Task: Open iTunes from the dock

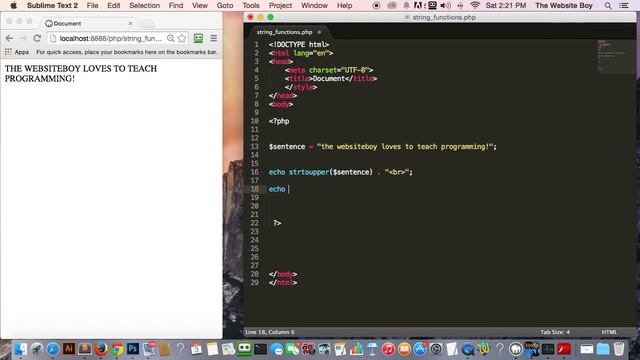Action: coord(388,349)
